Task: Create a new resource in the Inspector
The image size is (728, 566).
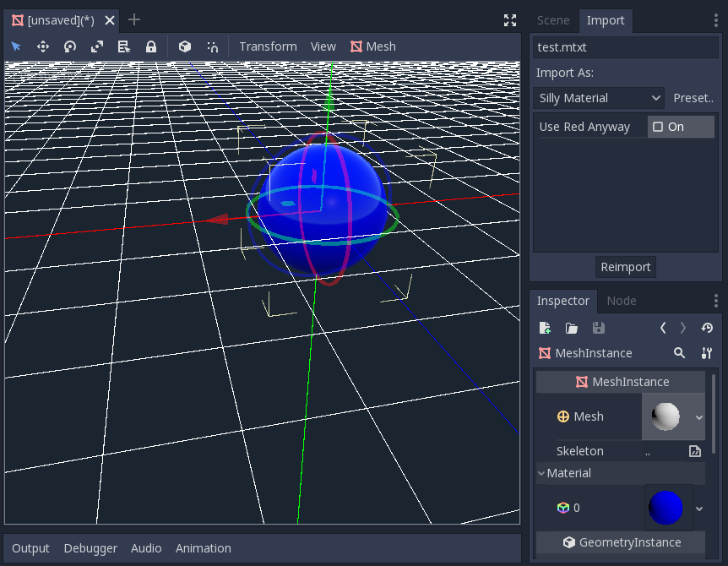Action: tap(545, 328)
